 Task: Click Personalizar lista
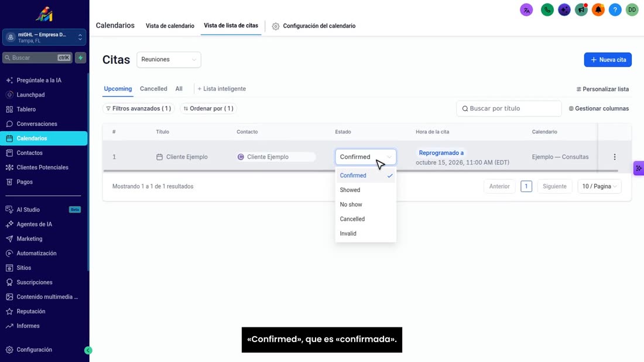pyautogui.click(x=602, y=89)
